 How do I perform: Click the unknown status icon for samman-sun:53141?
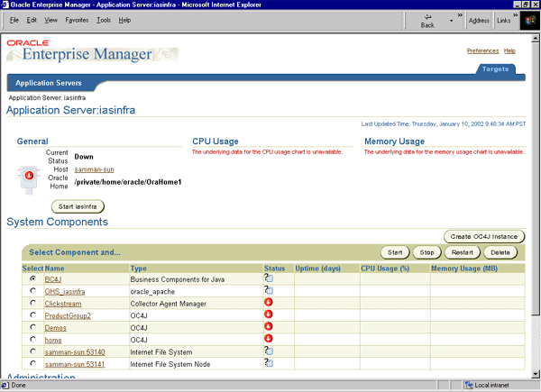pyautogui.click(x=269, y=362)
